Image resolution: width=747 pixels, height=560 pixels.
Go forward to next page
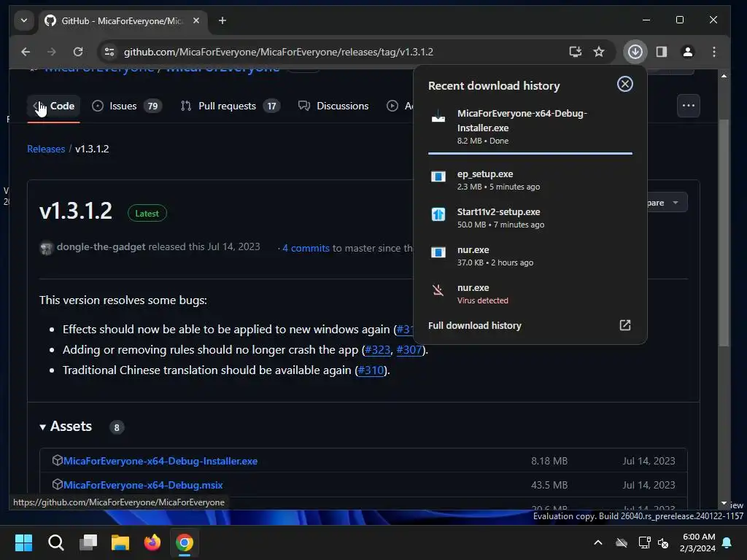tap(52, 52)
